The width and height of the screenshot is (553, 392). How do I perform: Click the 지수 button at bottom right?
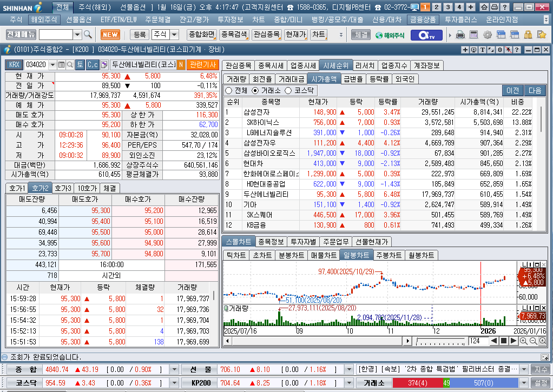click(541, 369)
